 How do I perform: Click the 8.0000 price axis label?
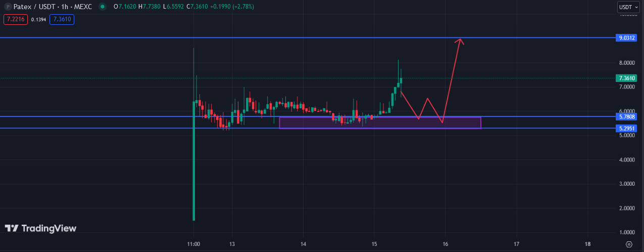coord(628,63)
